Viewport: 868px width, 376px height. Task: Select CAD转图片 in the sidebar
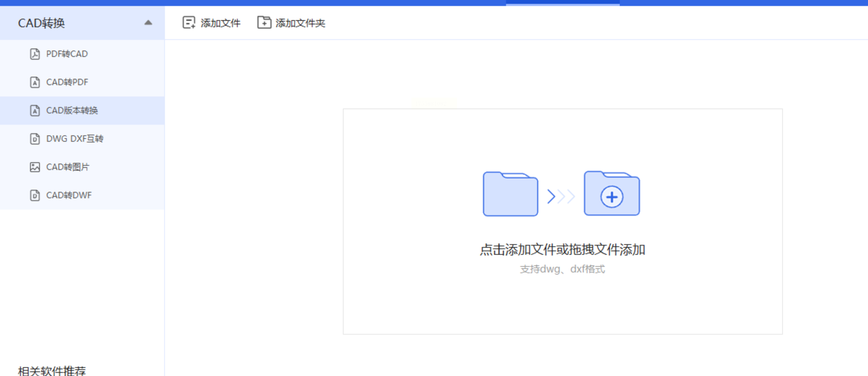click(82, 167)
